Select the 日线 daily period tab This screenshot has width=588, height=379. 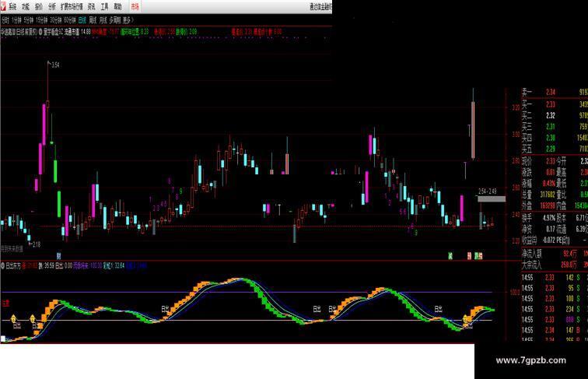[82, 20]
